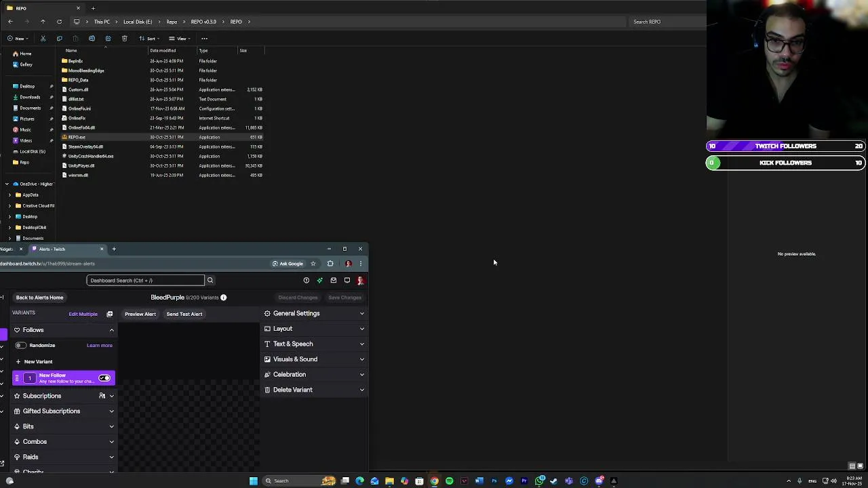Screen dimensions: 868x488
Task: Open the View dropdown in File Explorer
Action: (180, 39)
